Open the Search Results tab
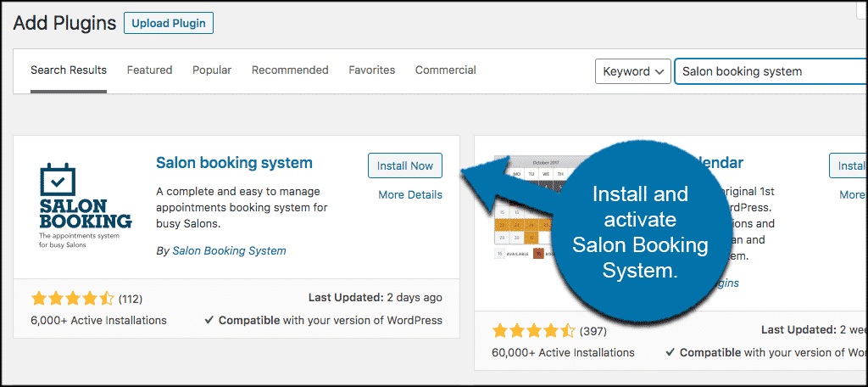This screenshot has width=868, height=387. pos(69,70)
